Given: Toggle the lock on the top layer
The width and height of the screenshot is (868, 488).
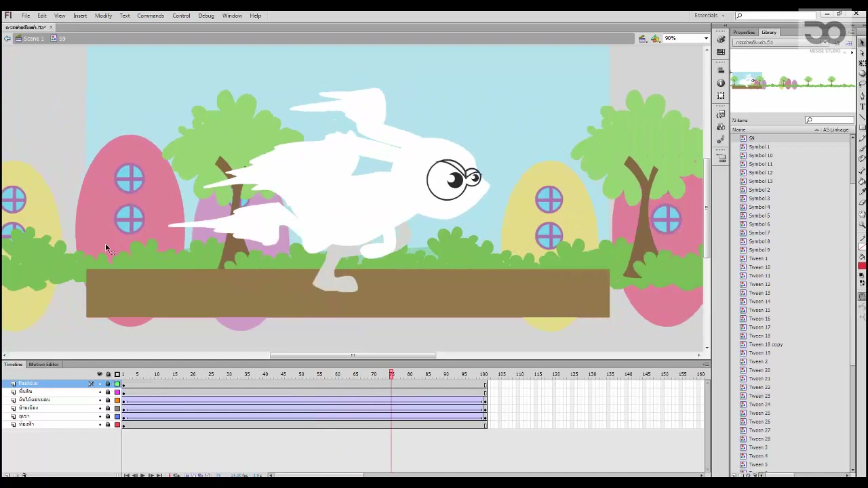Looking at the screenshot, I should pyautogui.click(x=108, y=384).
